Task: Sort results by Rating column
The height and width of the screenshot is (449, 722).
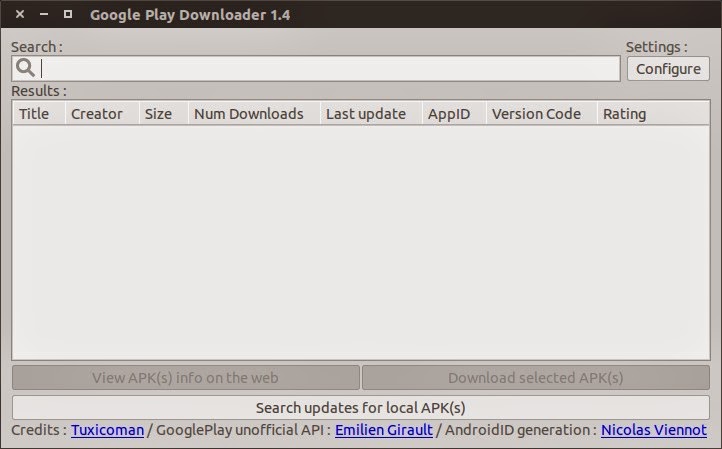Action: coord(653,113)
